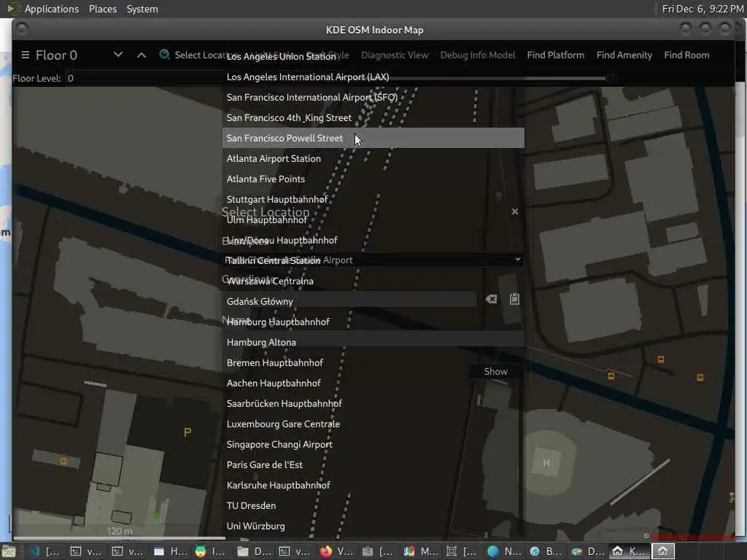747x560 pixels.
Task: Open the Applications menu
Action: (x=52, y=9)
